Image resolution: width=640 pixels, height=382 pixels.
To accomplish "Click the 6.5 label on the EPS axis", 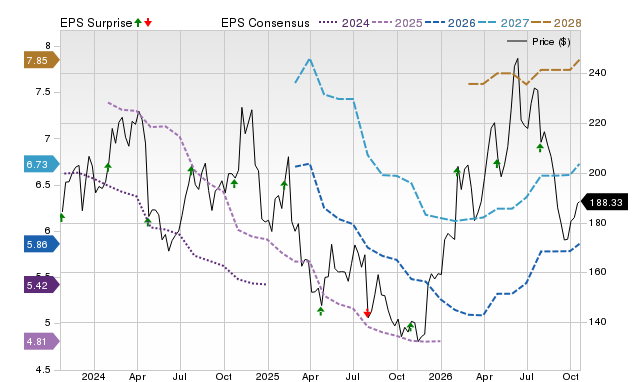I will pyautogui.click(x=42, y=184).
